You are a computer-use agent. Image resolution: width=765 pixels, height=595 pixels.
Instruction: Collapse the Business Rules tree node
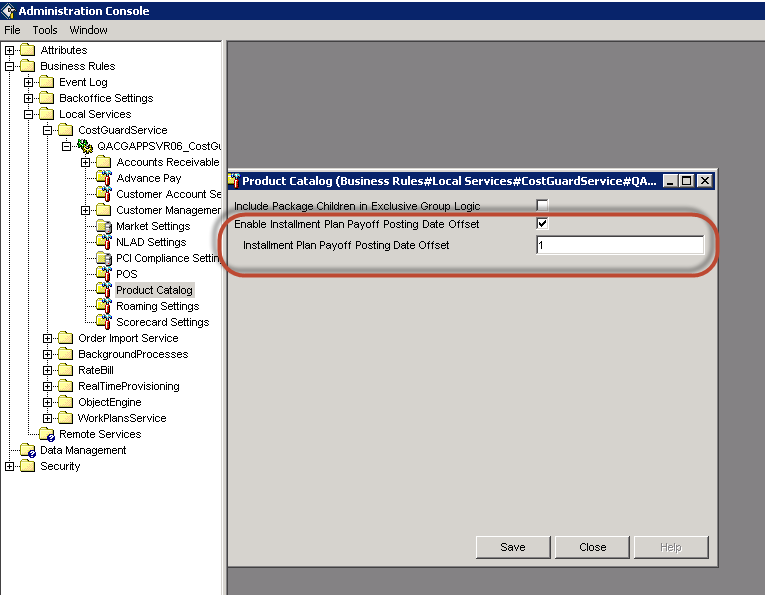[10, 66]
